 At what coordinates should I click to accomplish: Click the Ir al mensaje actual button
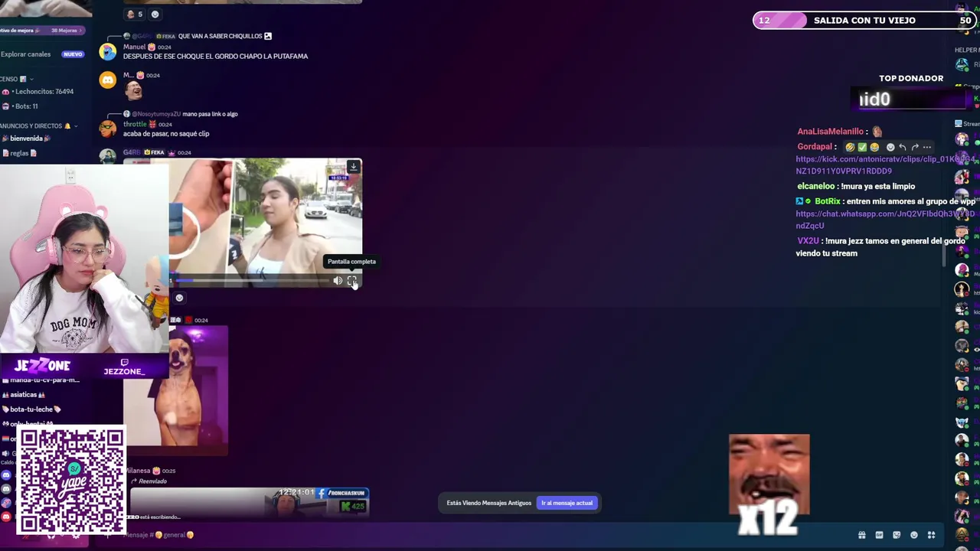pos(567,503)
